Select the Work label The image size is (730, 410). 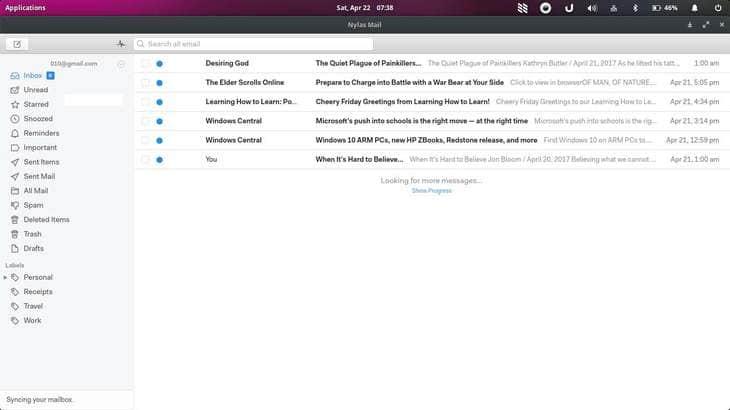pyautogui.click(x=32, y=321)
